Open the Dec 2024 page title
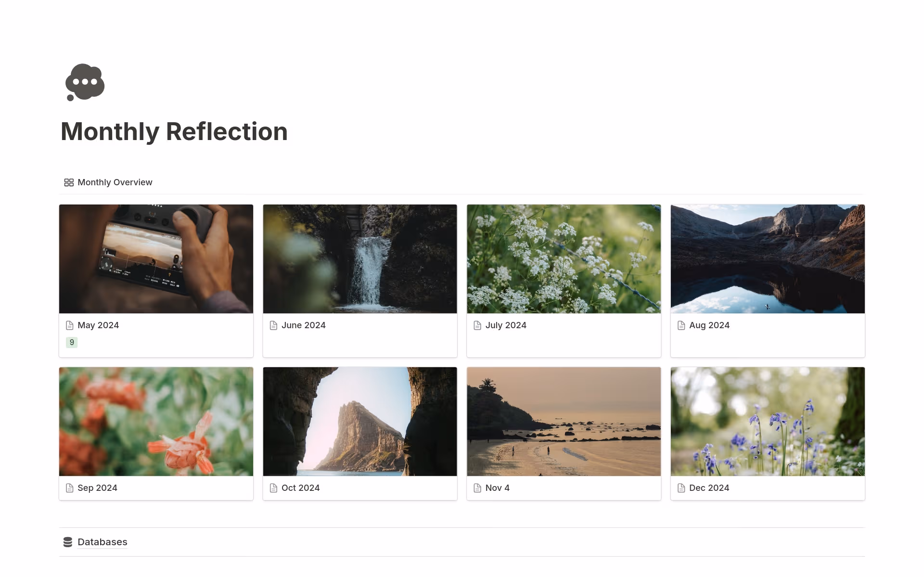The width and height of the screenshot is (924, 577). click(x=709, y=488)
